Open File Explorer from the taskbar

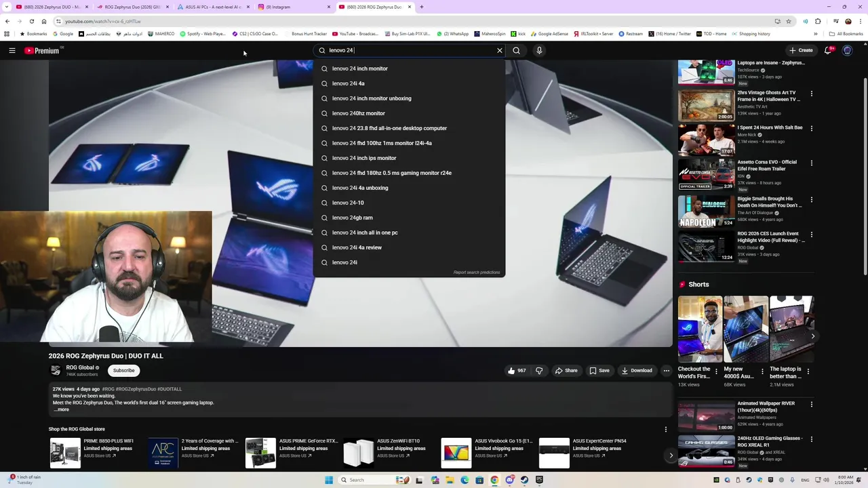(x=449, y=480)
